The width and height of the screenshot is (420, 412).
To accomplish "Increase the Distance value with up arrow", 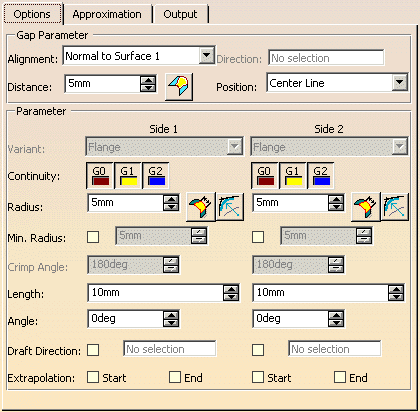I will pos(148,80).
